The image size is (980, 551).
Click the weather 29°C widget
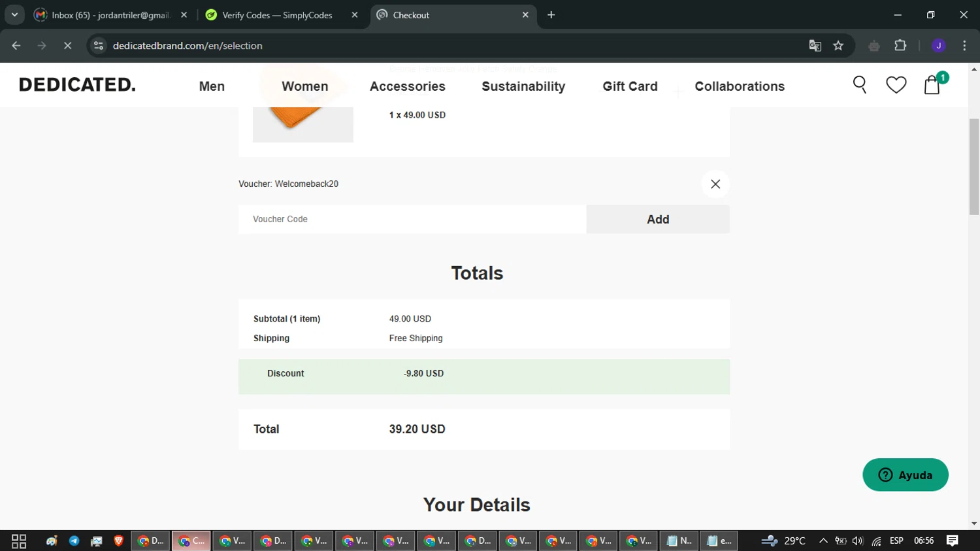click(x=783, y=541)
